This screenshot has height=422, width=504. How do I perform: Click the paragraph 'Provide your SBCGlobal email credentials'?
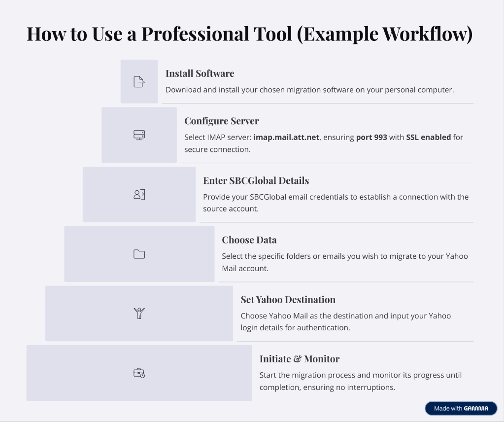336,203
